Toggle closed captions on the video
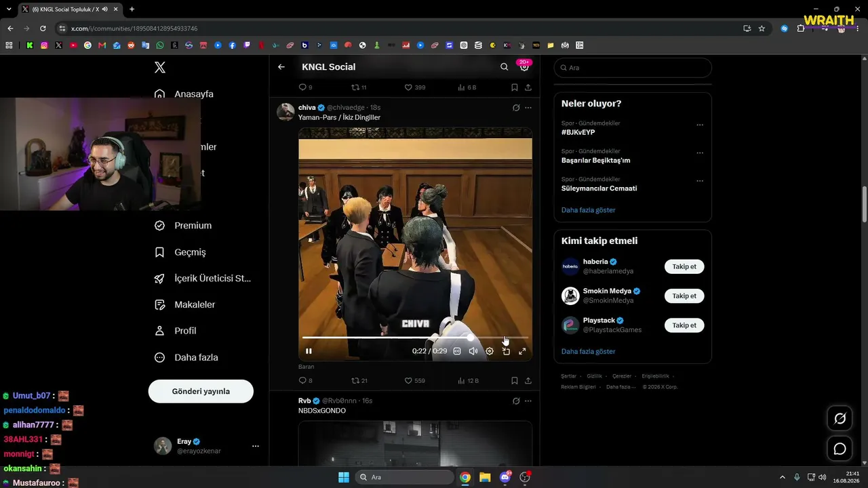This screenshot has width=868, height=488. pyautogui.click(x=457, y=351)
